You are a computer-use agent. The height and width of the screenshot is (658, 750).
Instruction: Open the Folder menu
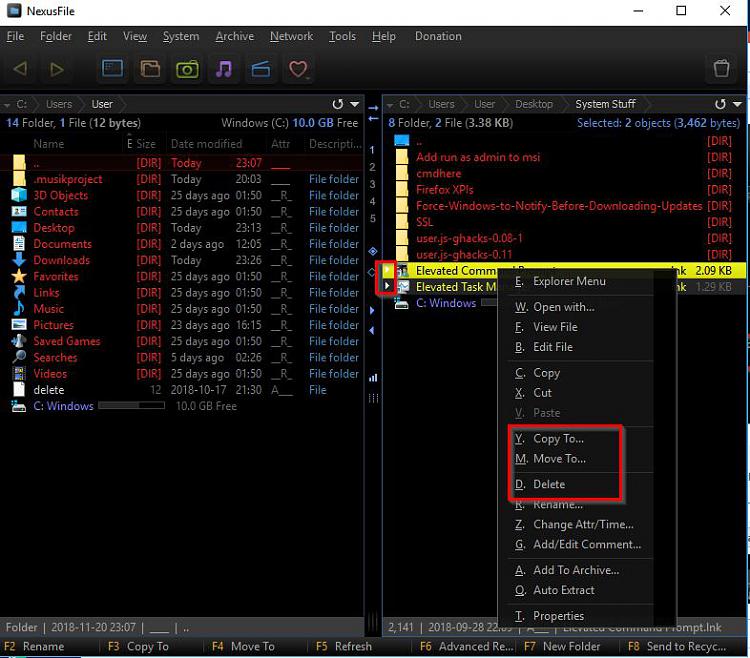coord(55,36)
